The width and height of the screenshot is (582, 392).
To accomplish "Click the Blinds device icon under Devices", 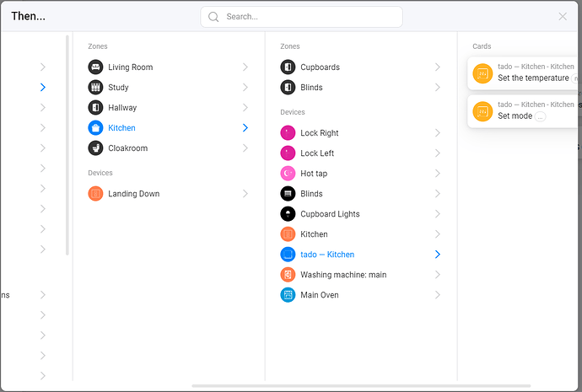I will tap(288, 194).
